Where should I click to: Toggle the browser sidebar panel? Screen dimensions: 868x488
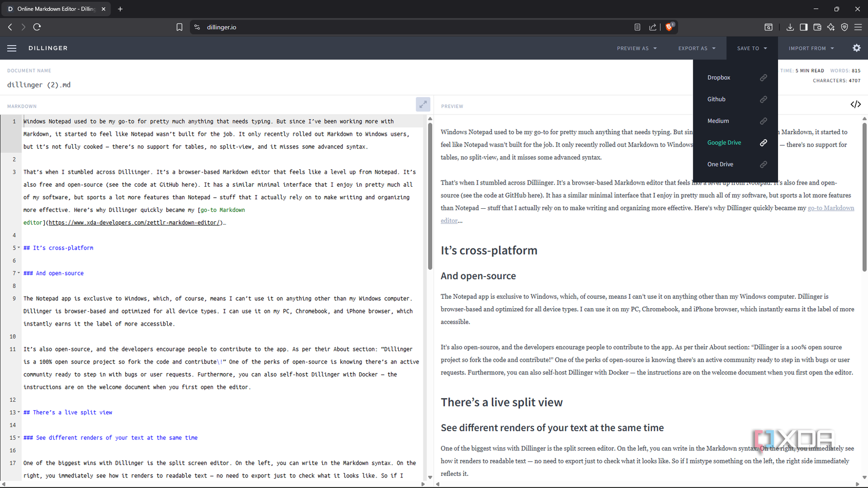click(x=804, y=27)
